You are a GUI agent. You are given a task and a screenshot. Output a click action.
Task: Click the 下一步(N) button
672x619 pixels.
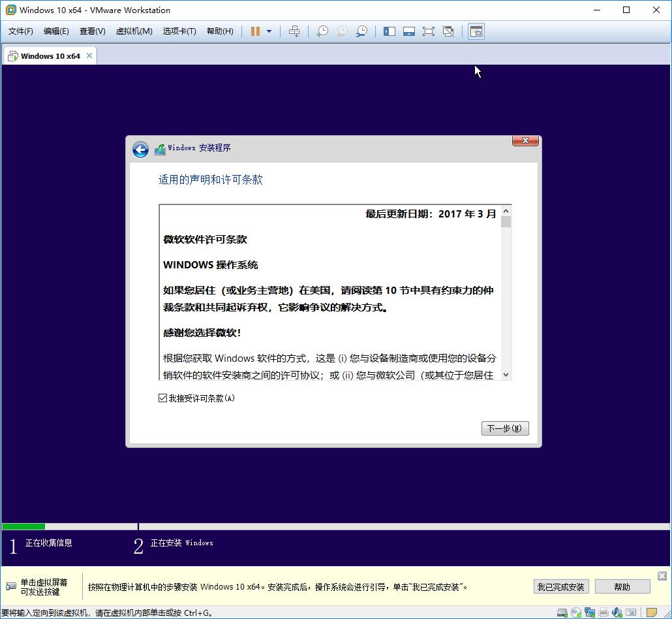tap(505, 428)
